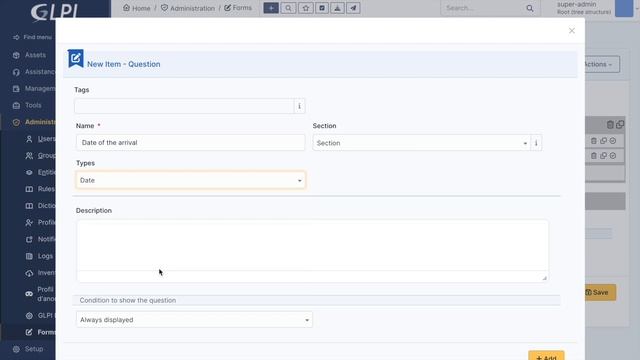
Task: Click the Administration breadcrumb link
Action: click(x=188, y=8)
